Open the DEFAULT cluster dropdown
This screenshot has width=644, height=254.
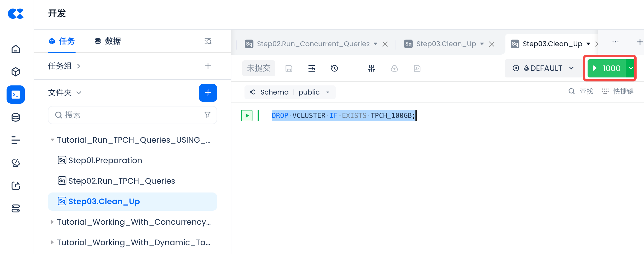coord(543,68)
